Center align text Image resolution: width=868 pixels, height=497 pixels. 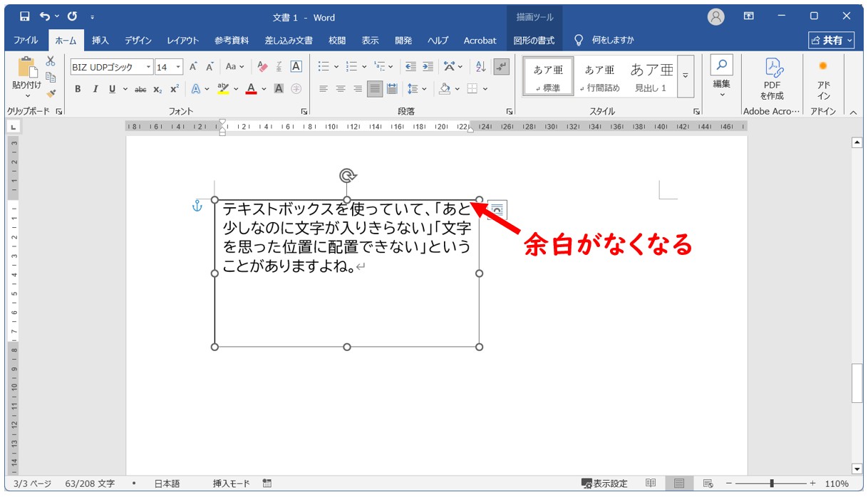coord(341,89)
